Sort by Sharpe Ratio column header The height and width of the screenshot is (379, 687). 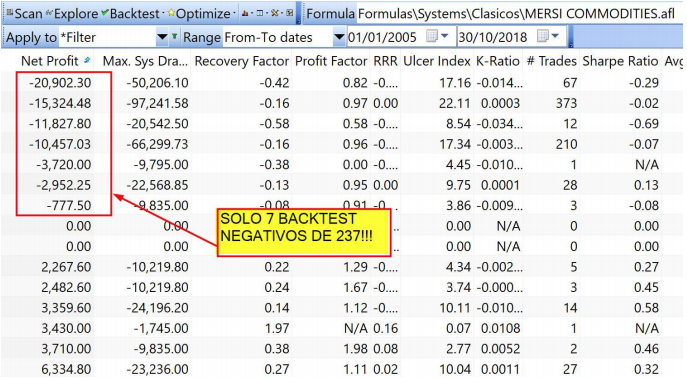(620, 61)
